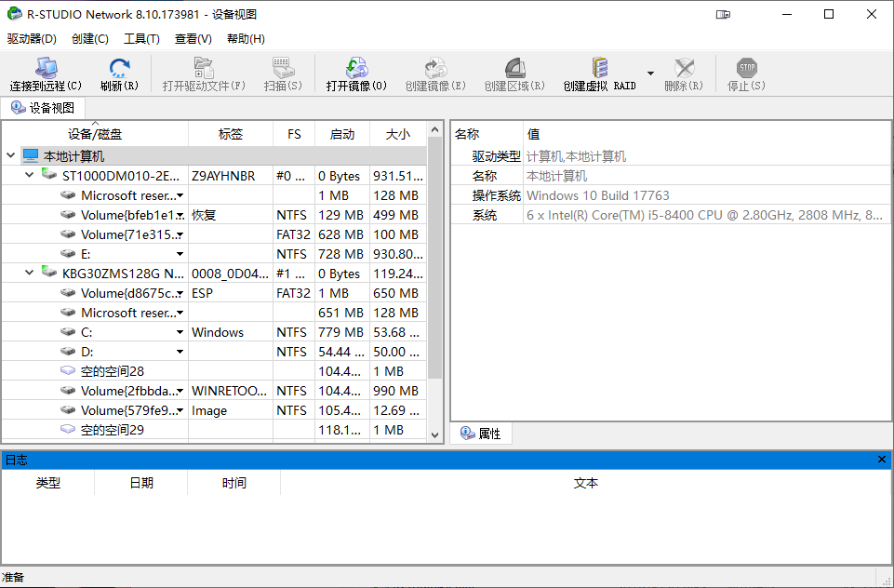894x588 pixels.
Task: Click the Scan (扫描) toolbar icon
Action: [283, 68]
